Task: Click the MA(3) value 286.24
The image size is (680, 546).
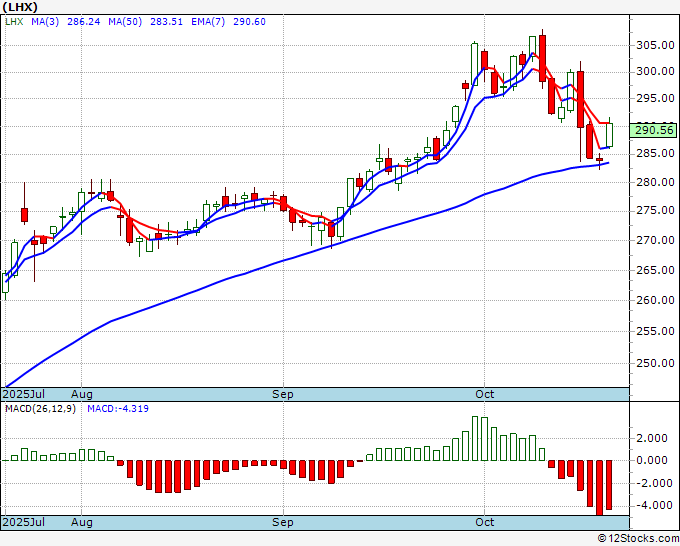Action: tap(84, 22)
